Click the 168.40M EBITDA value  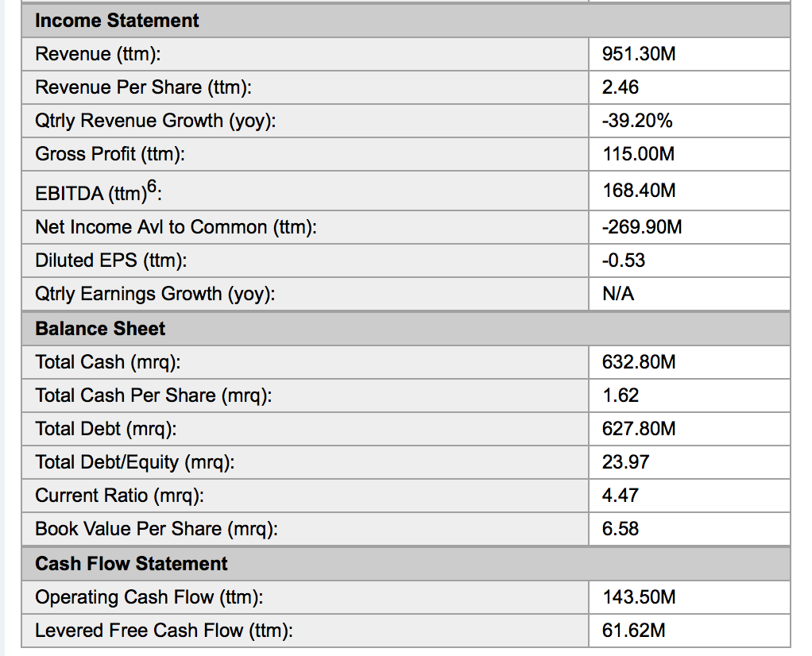[639, 191]
